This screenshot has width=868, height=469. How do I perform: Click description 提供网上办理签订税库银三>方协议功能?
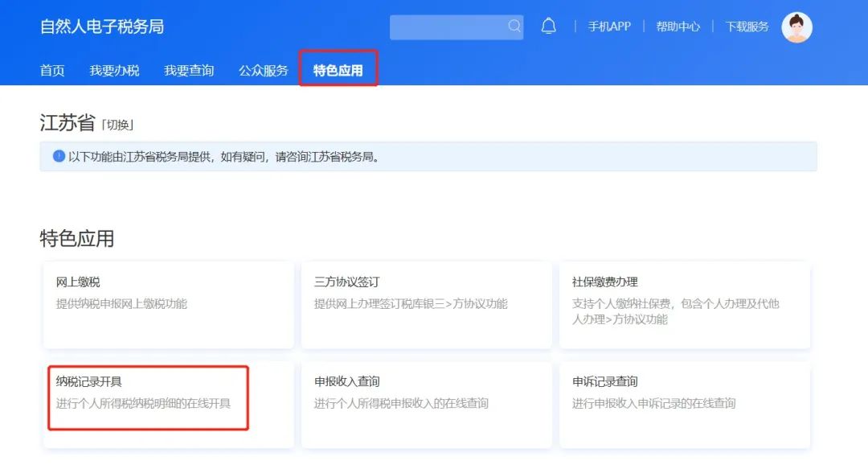tap(411, 304)
